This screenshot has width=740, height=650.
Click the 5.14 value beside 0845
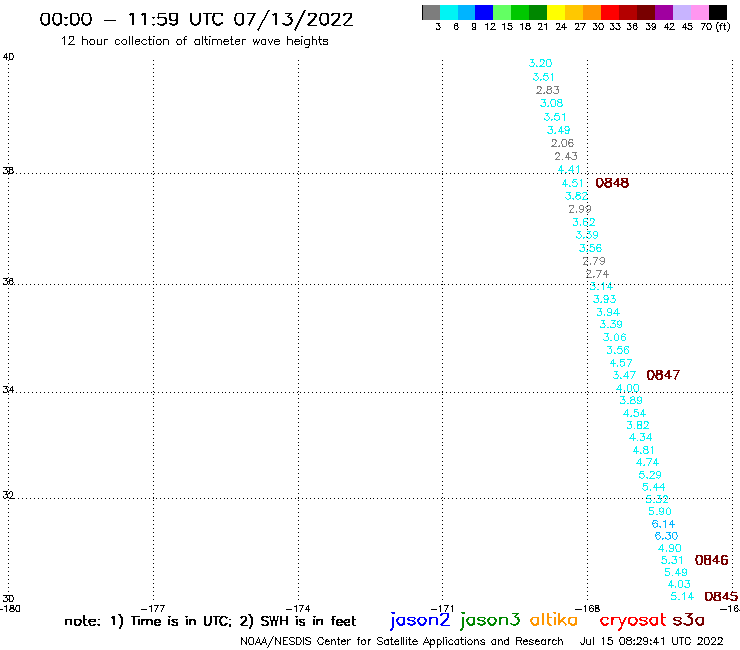682,597
